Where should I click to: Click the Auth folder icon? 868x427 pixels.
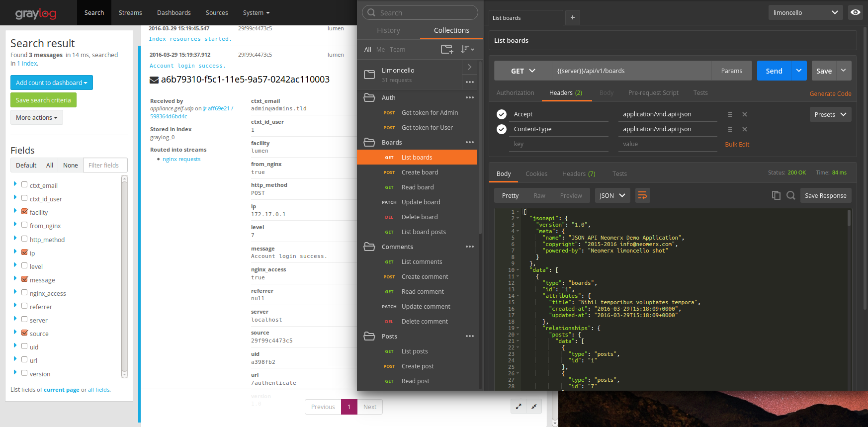[x=369, y=97]
